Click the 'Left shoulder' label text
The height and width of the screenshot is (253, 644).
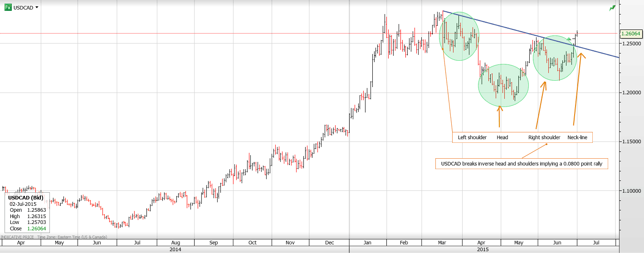[472, 137]
